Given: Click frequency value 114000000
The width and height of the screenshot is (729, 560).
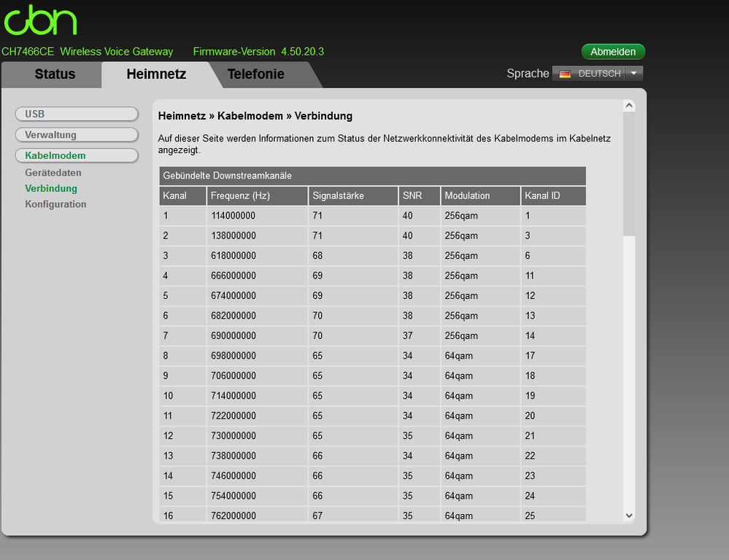Looking at the screenshot, I should click(x=234, y=216).
